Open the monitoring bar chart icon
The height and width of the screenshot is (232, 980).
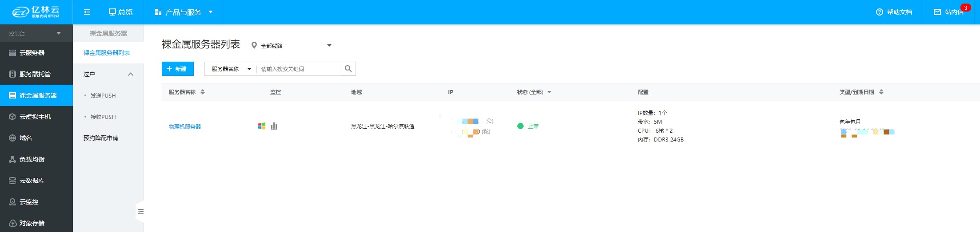pos(274,126)
